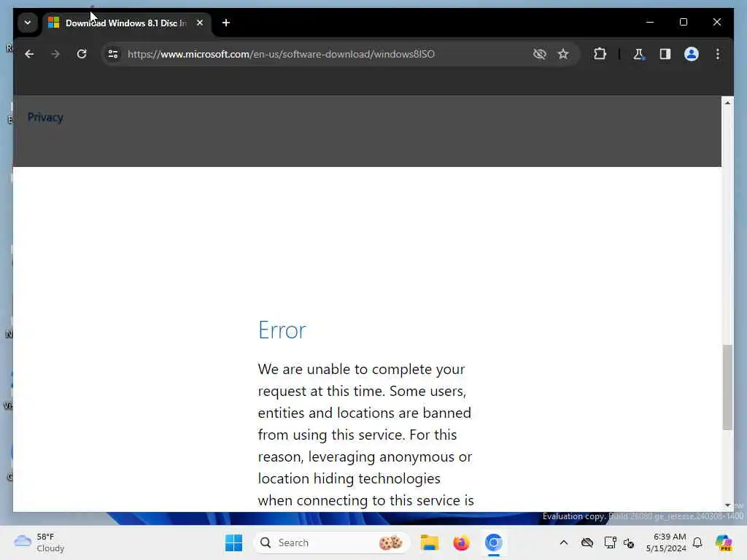The width and height of the screenshot is (747, 560).
Task: Click the scrollbar up arrow
Action: (x=727, y=102)
